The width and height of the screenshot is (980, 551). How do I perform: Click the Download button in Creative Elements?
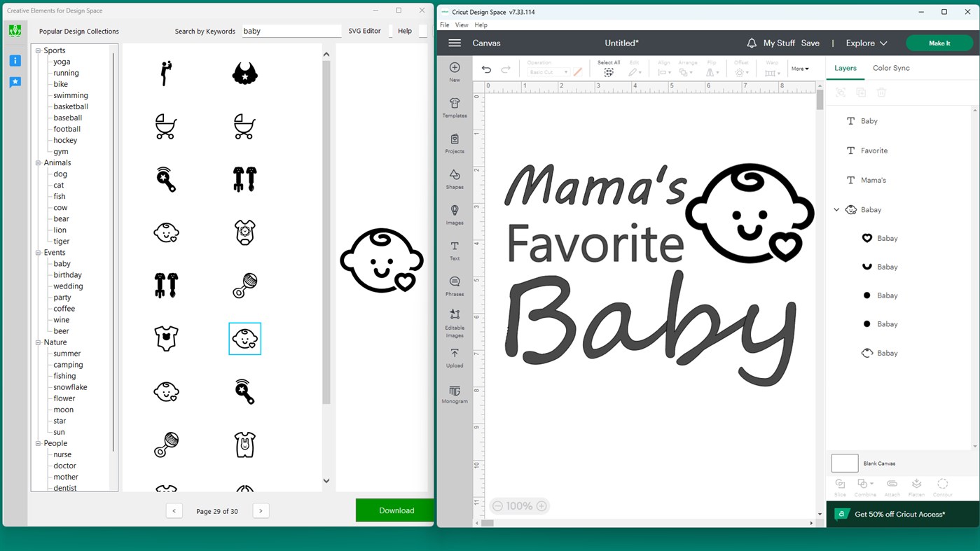click(x=396, y=510)
